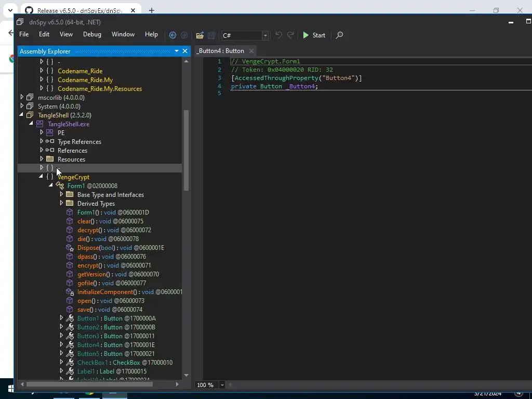Open the Window menu
The image size is (532, 399).
pos(123,34)
